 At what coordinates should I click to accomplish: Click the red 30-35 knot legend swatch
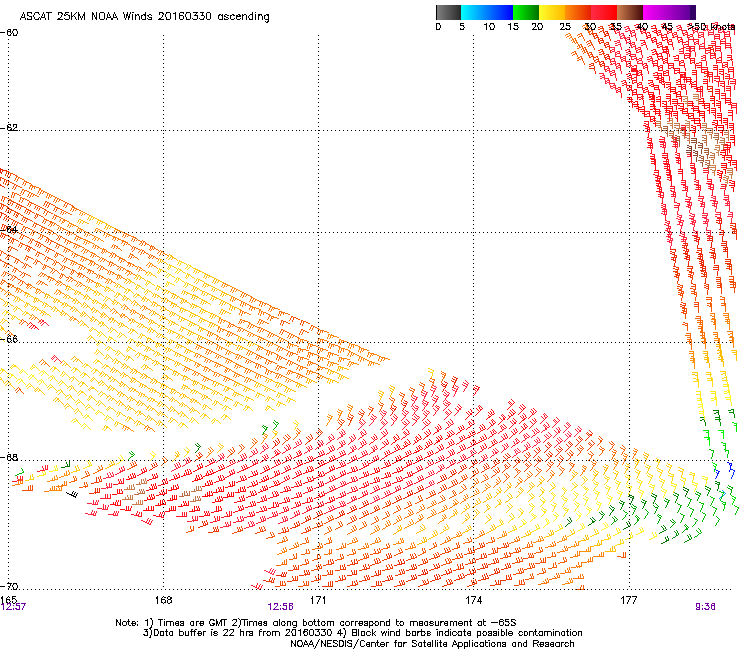pyautogui.click(x=604, y=12)
